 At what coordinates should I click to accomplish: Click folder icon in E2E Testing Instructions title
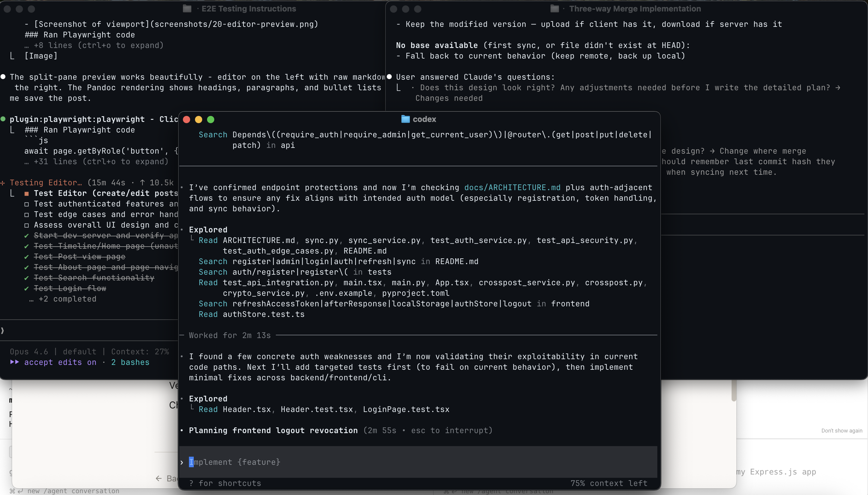click(x=187, y=8)
